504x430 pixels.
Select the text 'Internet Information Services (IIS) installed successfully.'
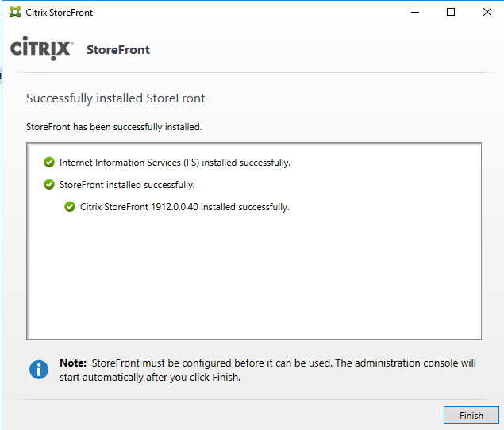pyautogui.click(x=175, y=163)
